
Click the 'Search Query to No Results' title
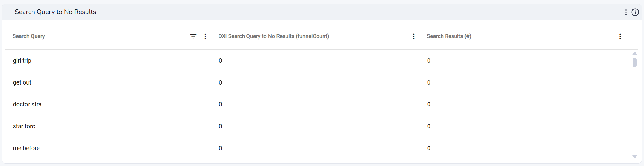tap(56, 12)
